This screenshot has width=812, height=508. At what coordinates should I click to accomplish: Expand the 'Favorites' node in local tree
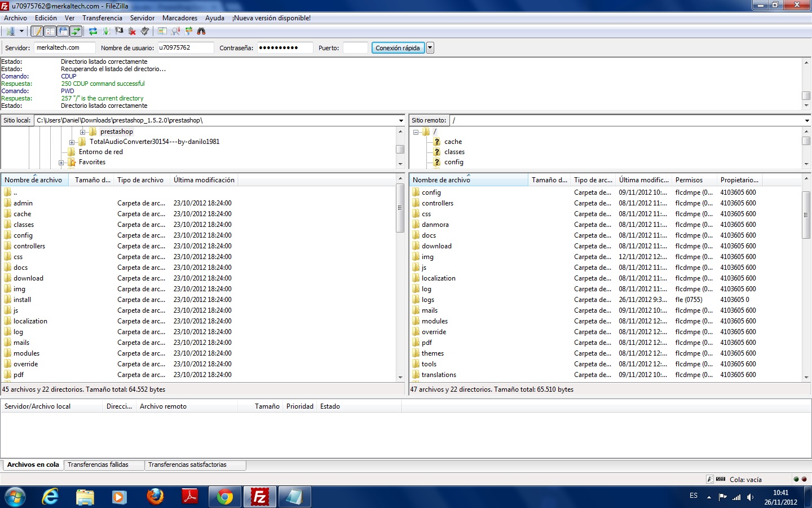point(61,163)
